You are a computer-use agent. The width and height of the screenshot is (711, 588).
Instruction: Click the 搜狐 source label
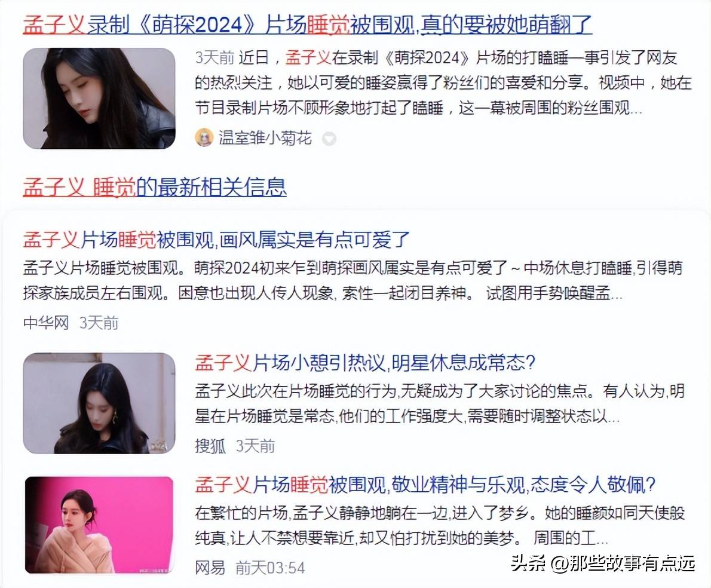[210, 446]
